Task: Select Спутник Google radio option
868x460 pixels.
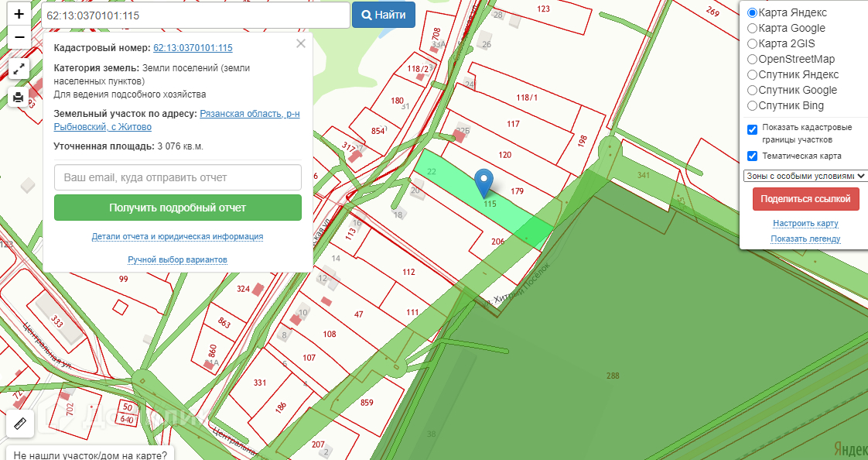Action: [752, 91]
